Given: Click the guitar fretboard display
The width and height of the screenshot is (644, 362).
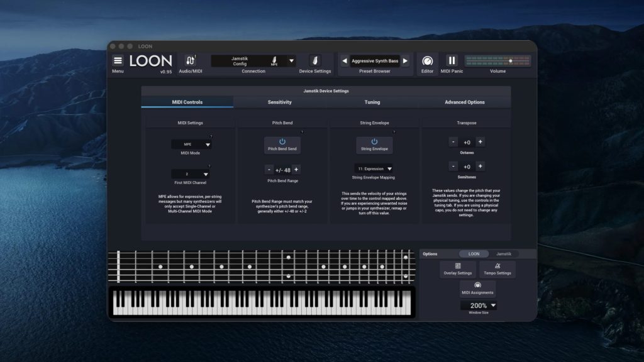Looking at the screenshot, I should tap(262, 266).
